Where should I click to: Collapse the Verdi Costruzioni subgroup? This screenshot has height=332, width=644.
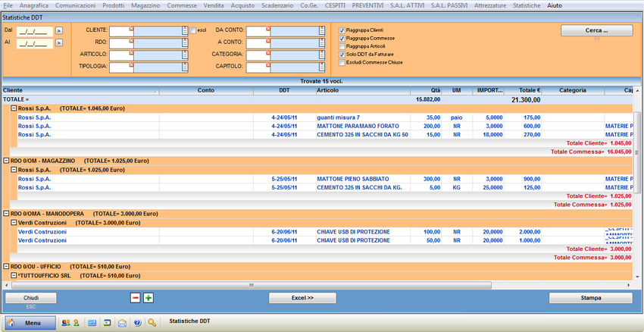click(x=14, y=224)
